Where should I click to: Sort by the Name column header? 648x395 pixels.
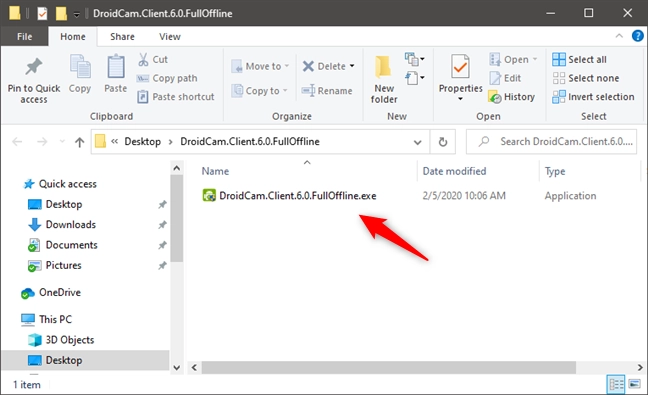[x=215, y=171]
